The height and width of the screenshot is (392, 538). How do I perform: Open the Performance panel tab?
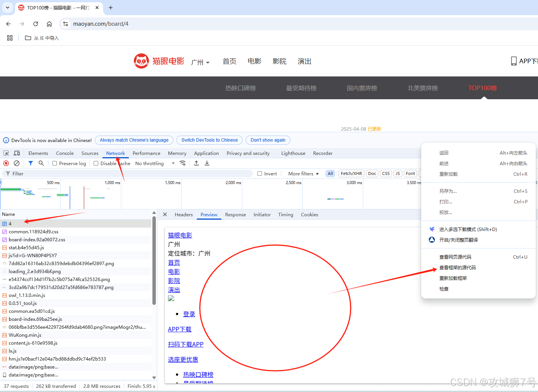tap(146, 153)
